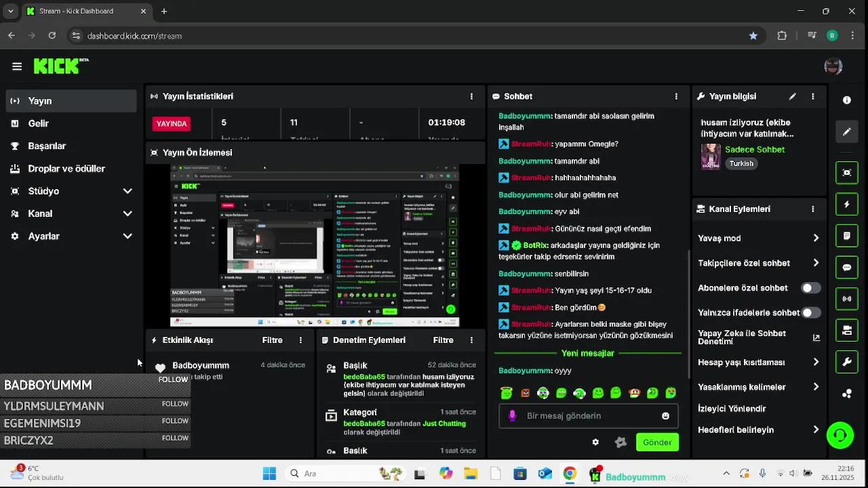Open the Yayın İstatistikleri three-dot menu

coord(471,96)
